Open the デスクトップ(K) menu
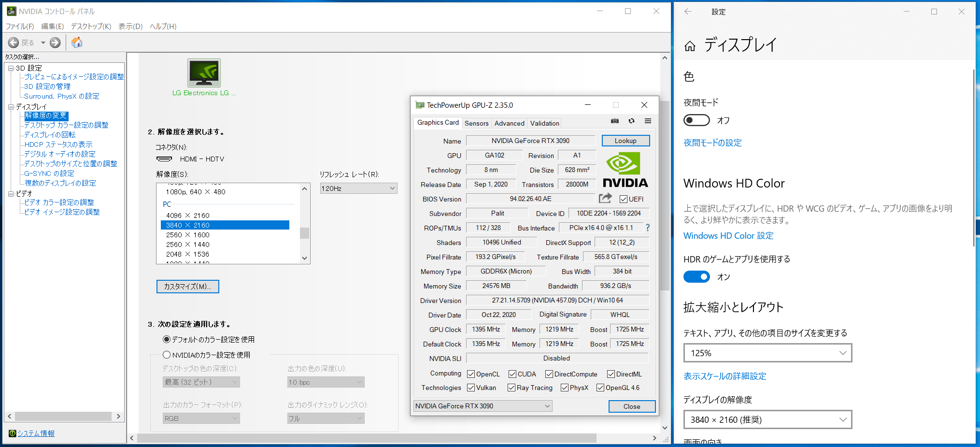The image size is (980, 447). pyautogui.click(x=91, y=27)
